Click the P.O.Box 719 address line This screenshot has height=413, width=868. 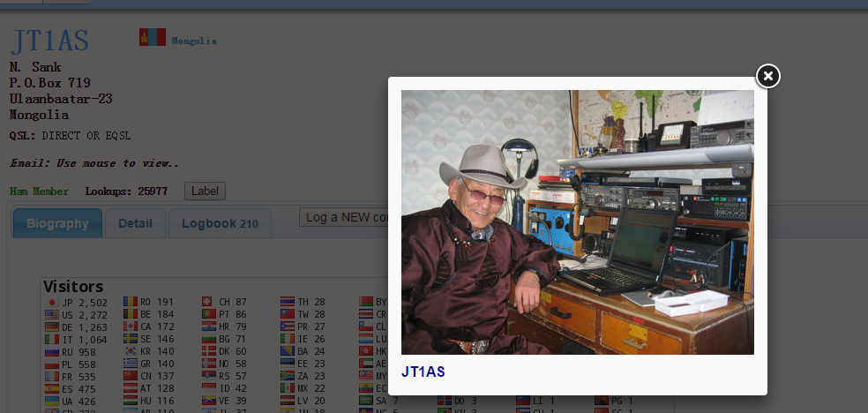click(49, 83)
